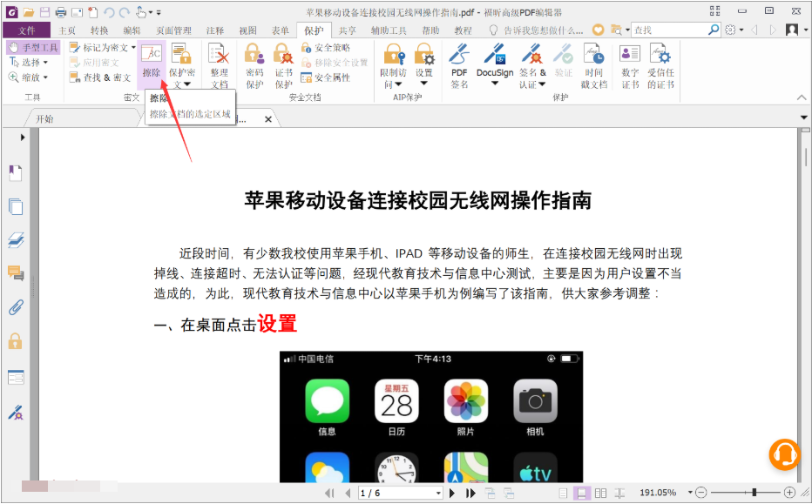The image size is (812, 504).
Task: Open the 帮助 ribbon tab
Action: click(430, 30)
